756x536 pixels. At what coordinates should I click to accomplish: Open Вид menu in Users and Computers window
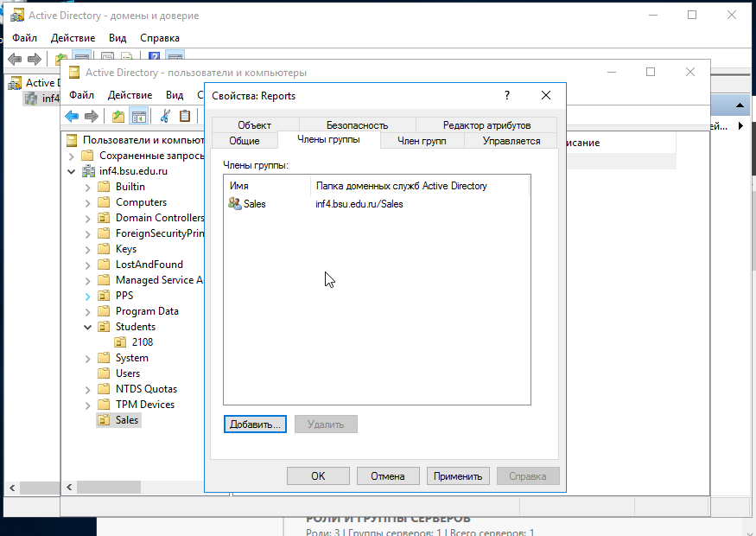175,95
